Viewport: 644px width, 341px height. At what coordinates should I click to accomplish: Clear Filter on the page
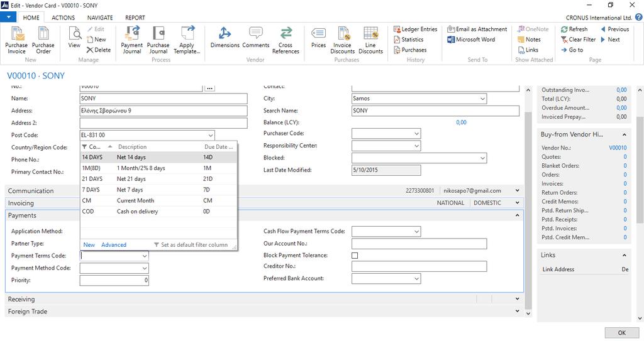click(x=579, y=40)
